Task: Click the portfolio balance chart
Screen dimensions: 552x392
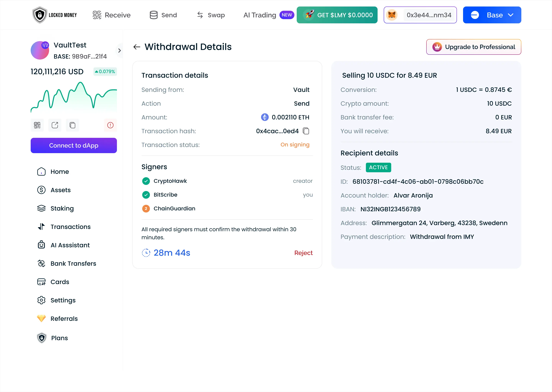Action: click(74, 98)
